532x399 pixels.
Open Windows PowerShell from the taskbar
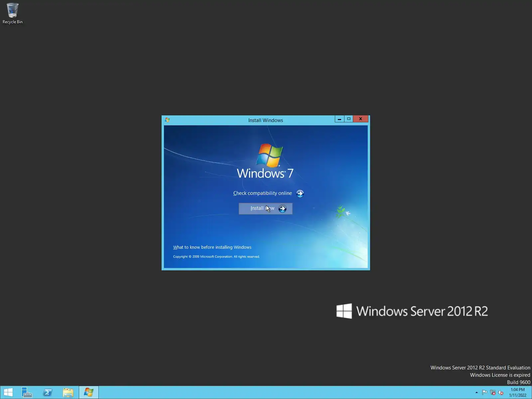coord(48,392)
